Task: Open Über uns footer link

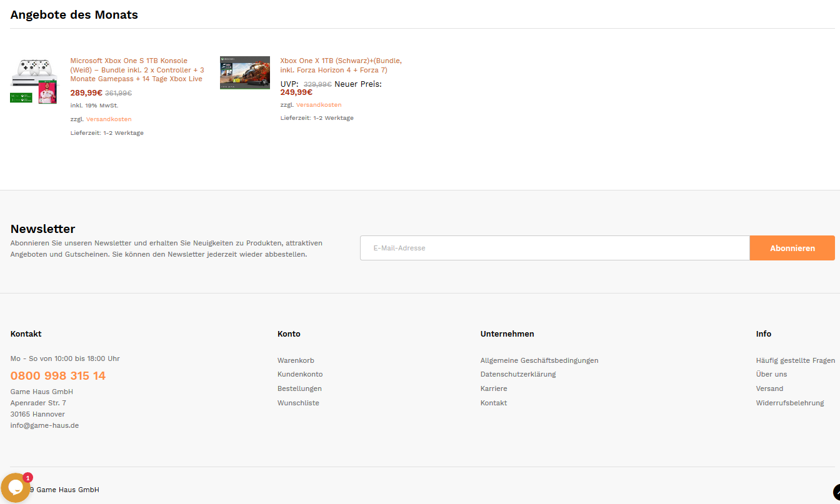Action: coord(772,374)
